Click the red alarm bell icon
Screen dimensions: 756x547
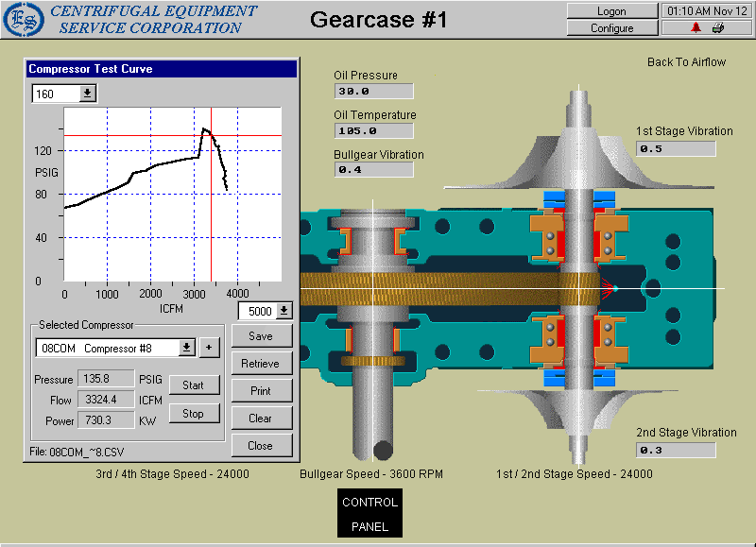click(696, 27)
